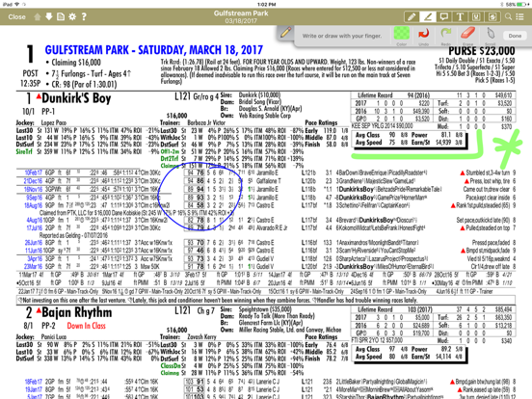Viewport: 532px width, 399px height.
Task: Click the 18Aug16 race date link
Action: point(33,205)
